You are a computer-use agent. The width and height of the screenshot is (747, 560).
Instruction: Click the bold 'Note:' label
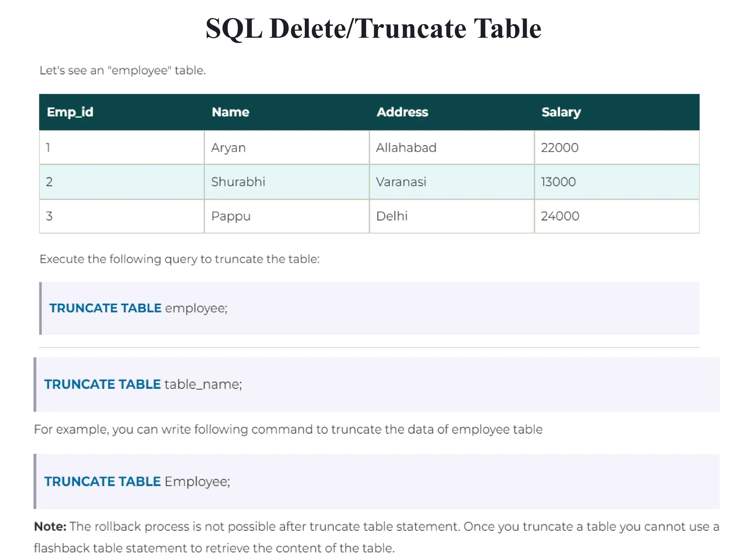coord(50,526)
